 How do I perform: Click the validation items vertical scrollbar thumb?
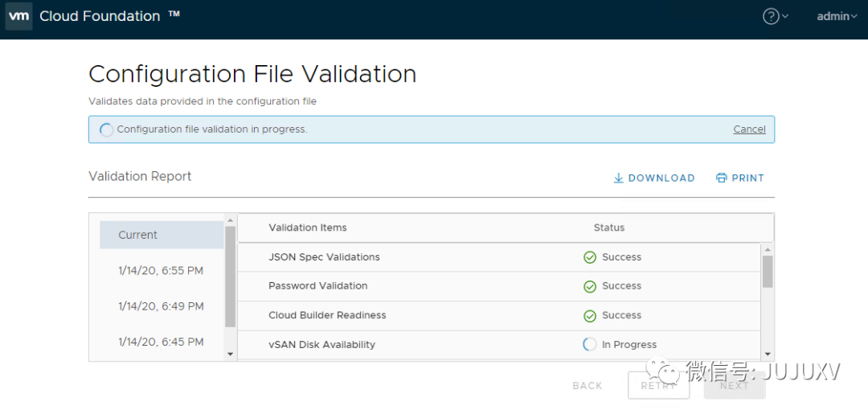(768, 271)
